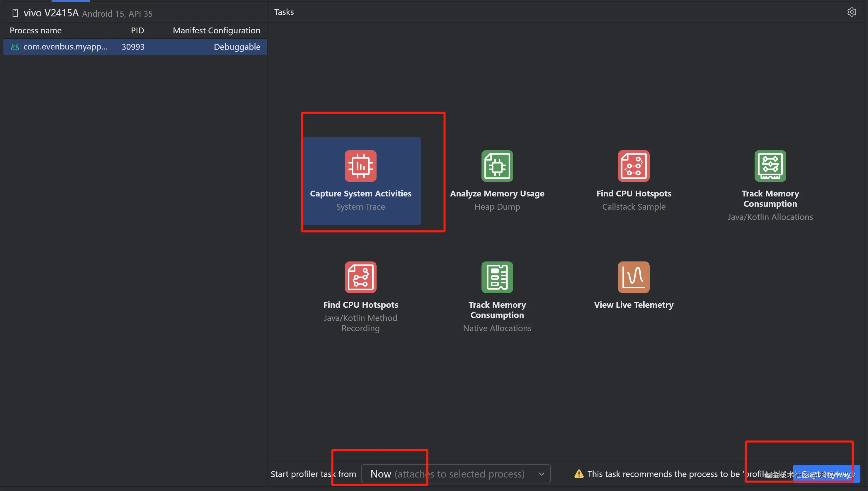The width and height of the screenshot is (868, 491).
Task: Open profiler settings via the gear icon
Action: click(852, 12)
